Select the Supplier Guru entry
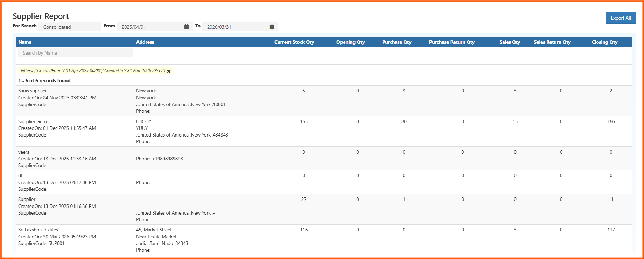This screenshot has height=259, width=644. [x=33, y=121]
